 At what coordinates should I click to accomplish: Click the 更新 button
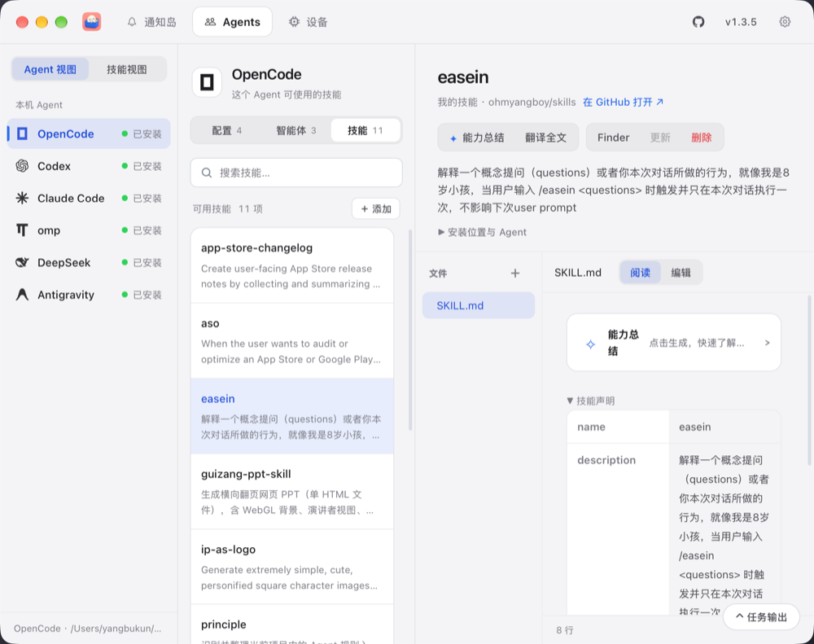tap(660, 138)
